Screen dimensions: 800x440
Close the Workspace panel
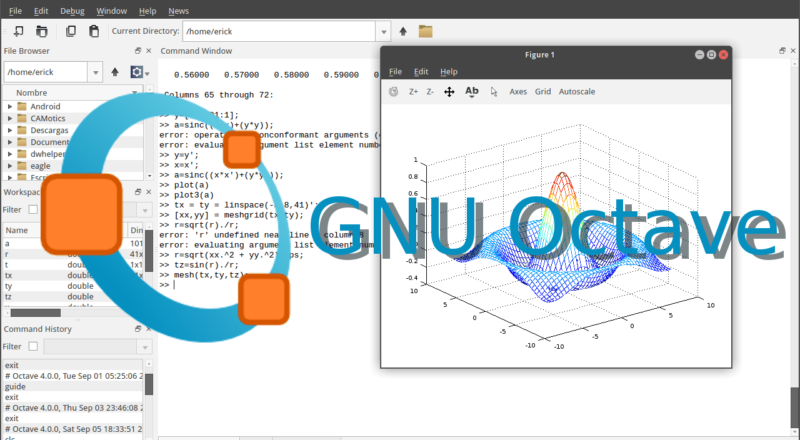tap(148, 191)
